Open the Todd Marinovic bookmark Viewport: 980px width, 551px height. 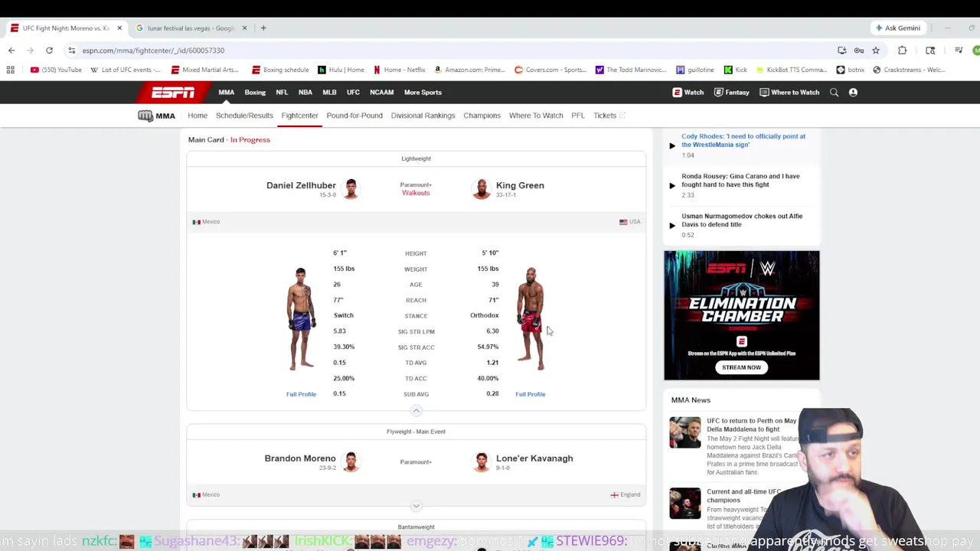coord(631,70)
